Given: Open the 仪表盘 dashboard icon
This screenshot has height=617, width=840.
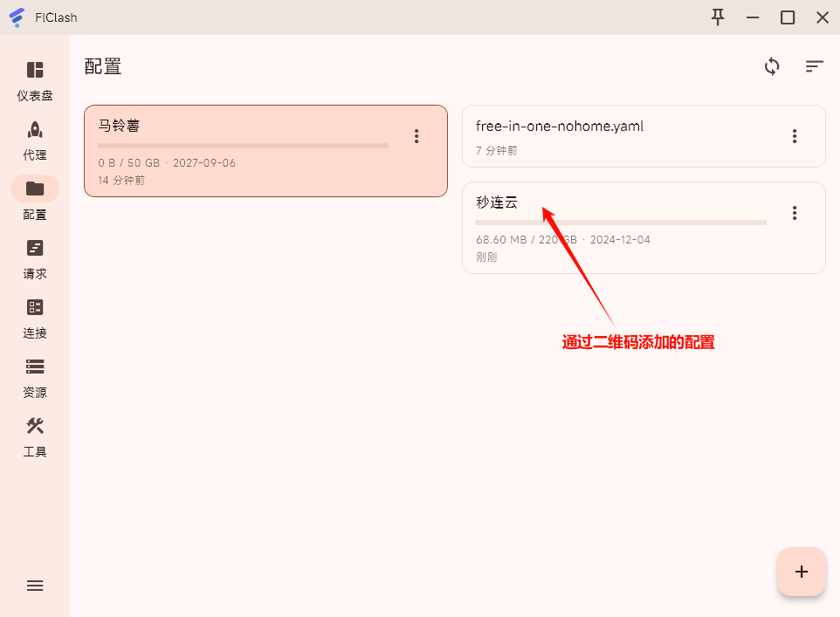Looking at the screenshot, I should click(35, 71).
